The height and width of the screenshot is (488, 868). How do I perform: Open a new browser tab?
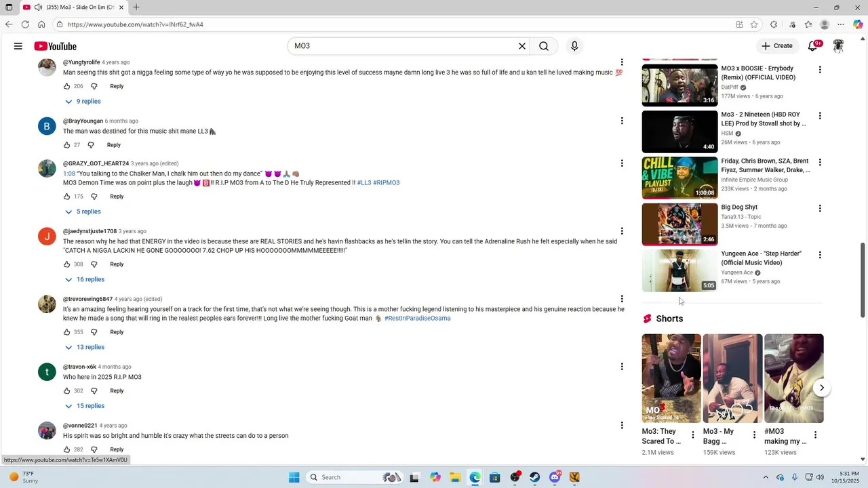pos(136,7)
